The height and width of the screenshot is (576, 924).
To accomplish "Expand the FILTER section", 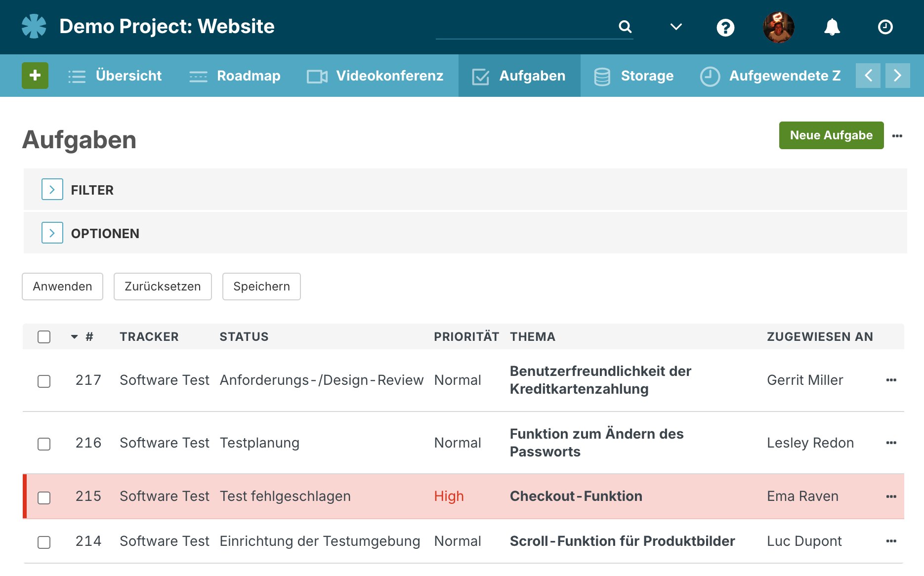I will (52, 189).
